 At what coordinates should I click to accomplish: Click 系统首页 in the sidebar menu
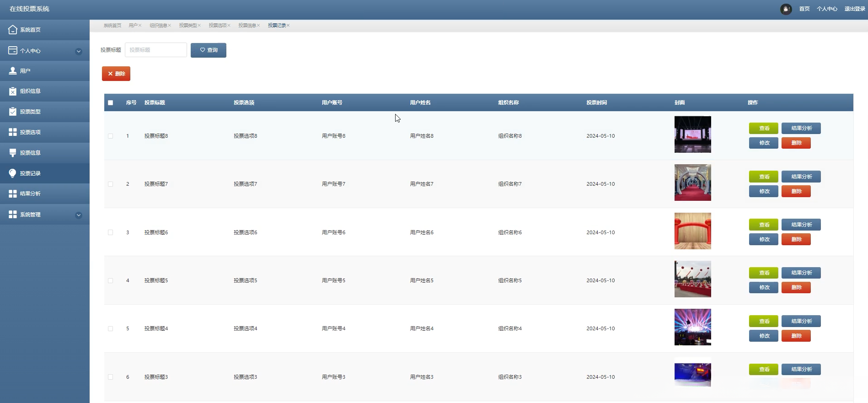click(45, 30)
